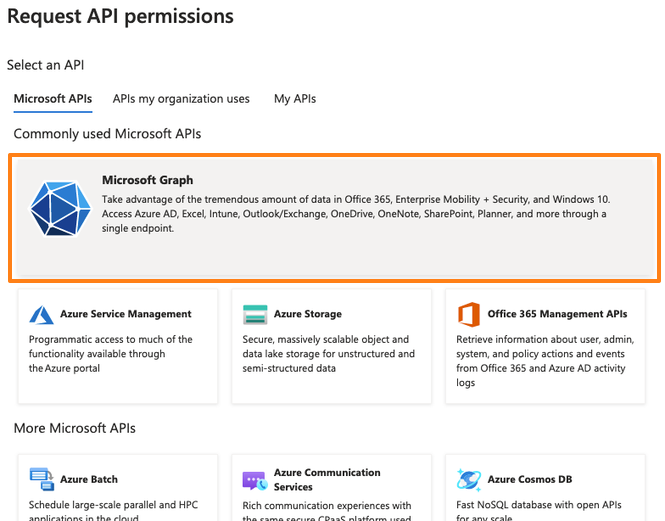Click the Azure Batch icon
The height and width of the screenshot is (521, 665).
42,479
